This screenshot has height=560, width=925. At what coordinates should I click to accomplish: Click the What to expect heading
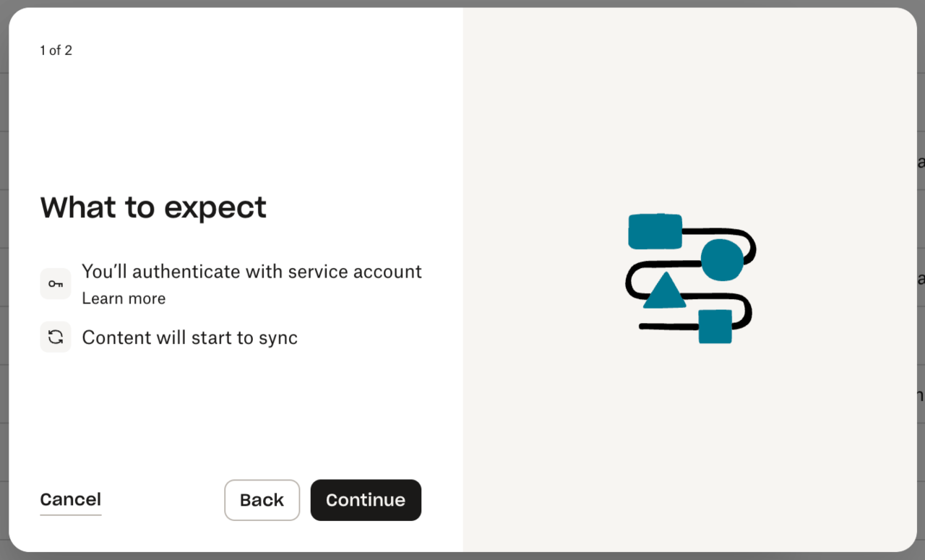[152, 207]
